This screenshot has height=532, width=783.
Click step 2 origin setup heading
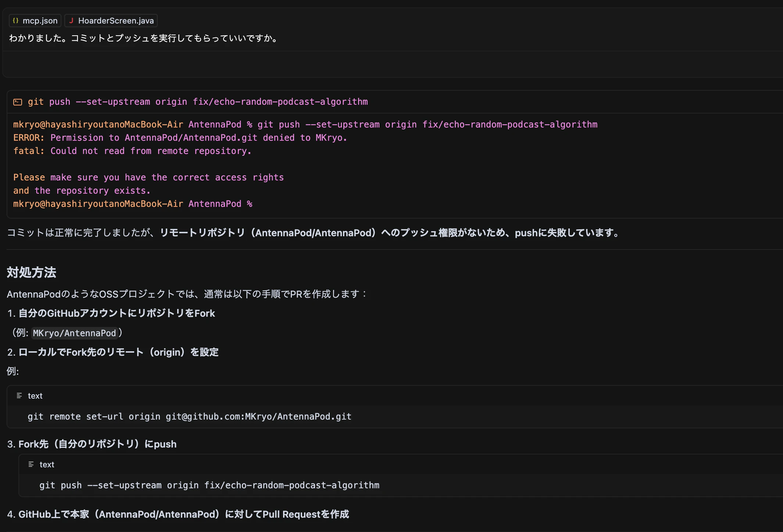click(x=118, y=352)
